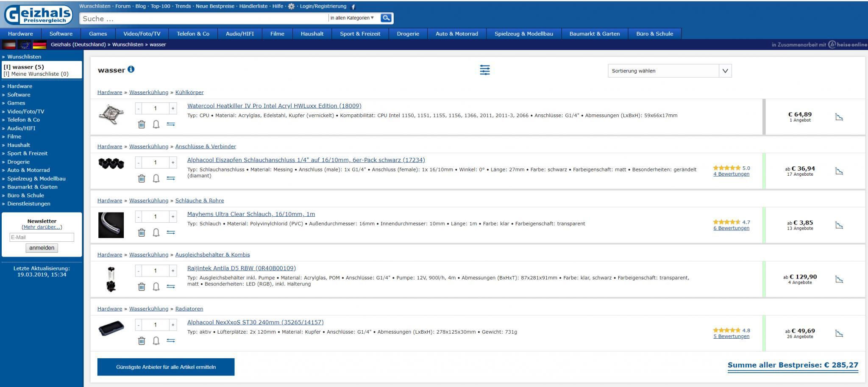This screenshot has width=868, height=387.
Task: Open settings gear icon in top bar
Action: click(x=291, y=6)
